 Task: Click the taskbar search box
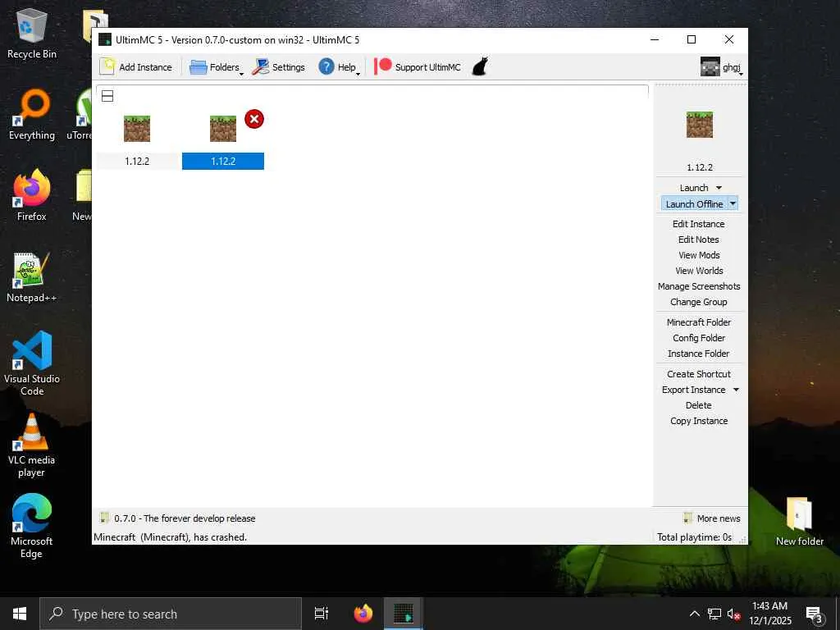coord(171,614)
